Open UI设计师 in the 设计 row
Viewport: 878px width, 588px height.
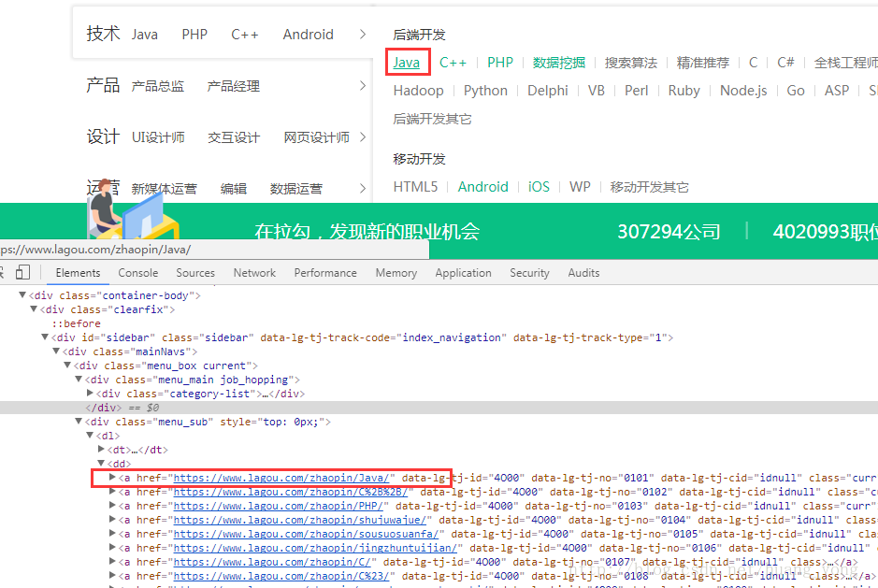click(x=158, y=137)
